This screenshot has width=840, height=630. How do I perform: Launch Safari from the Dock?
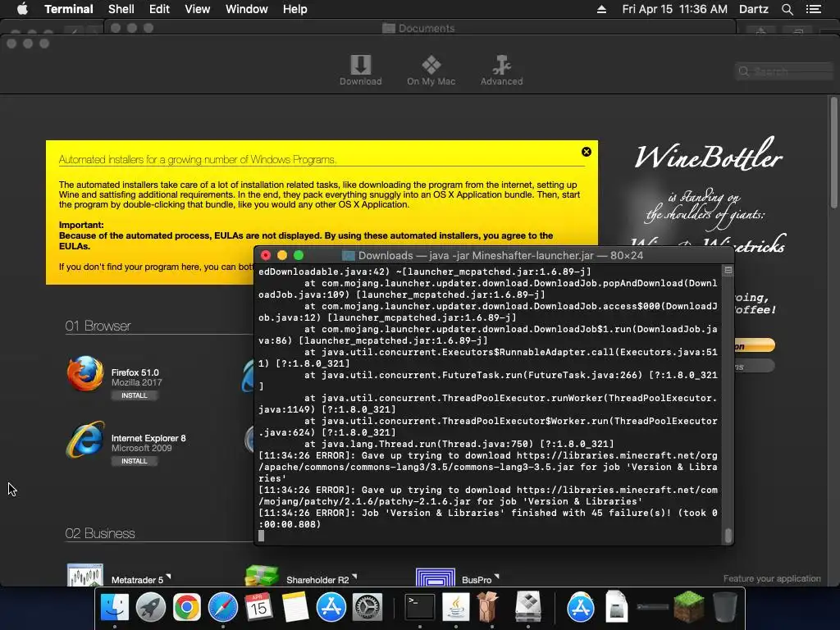point(223,608)
